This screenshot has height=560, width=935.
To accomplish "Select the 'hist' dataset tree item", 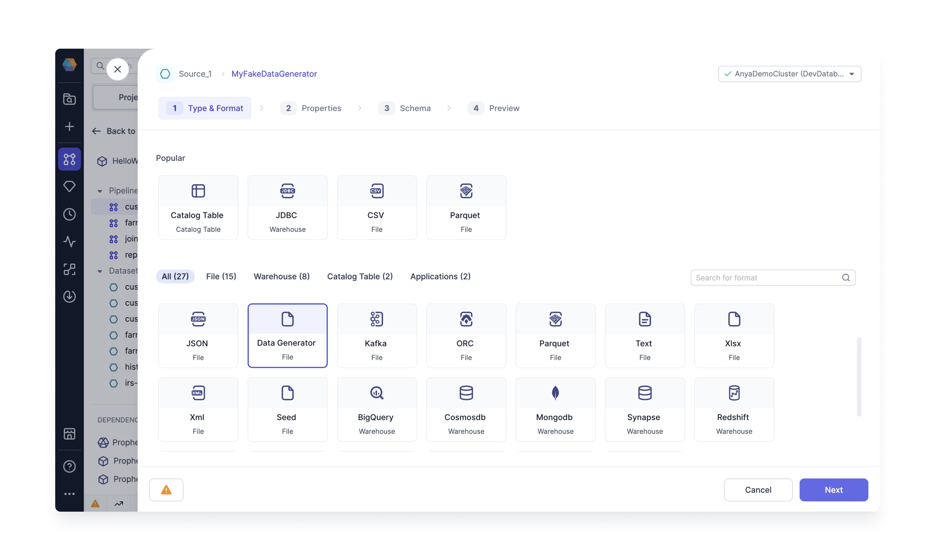I will (123, 367).
